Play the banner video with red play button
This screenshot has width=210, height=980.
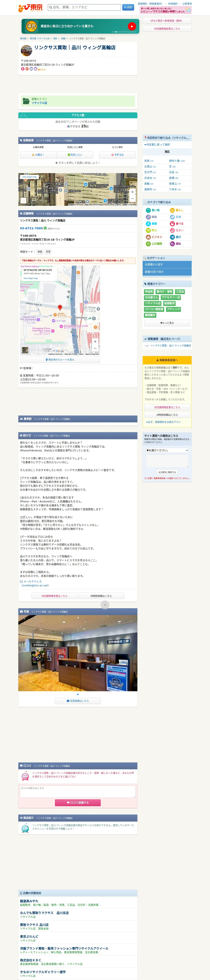131,26
